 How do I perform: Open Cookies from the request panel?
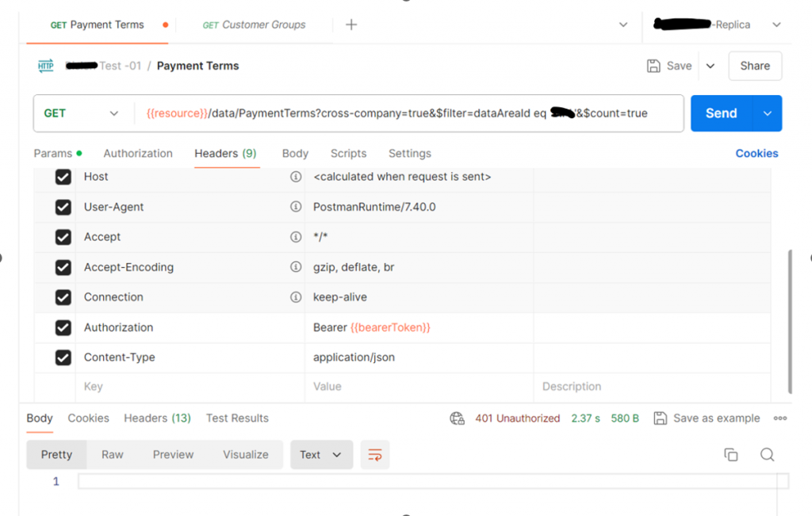tap(756, 153)
